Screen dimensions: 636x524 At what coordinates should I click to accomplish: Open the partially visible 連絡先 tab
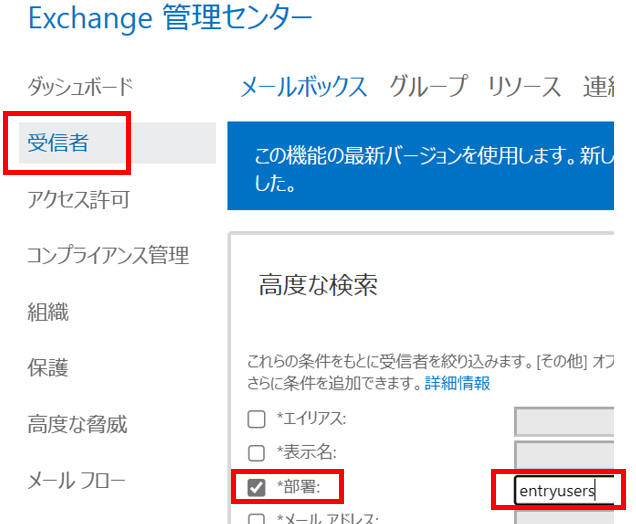(599, 87)
